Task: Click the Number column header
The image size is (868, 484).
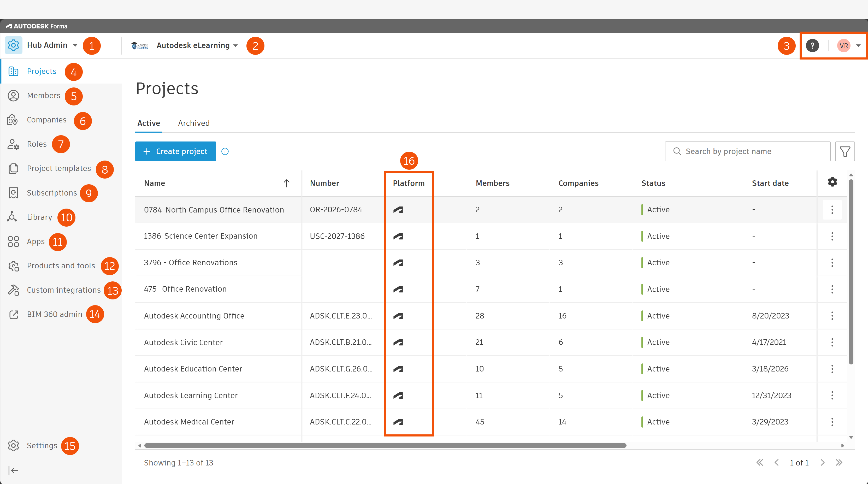Action: pyautogui.click(x=324, y=183)
